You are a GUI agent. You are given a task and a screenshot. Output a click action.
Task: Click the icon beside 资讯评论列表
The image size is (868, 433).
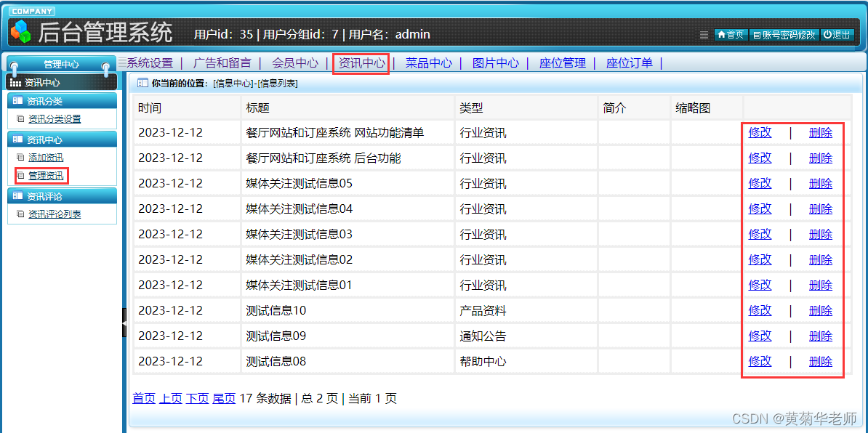(20, 214)
